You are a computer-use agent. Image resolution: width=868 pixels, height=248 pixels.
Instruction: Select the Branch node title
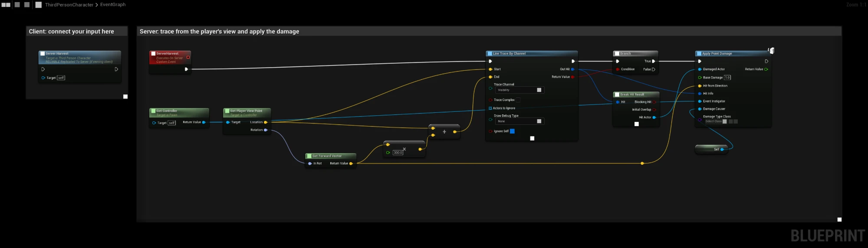(625, 54)
